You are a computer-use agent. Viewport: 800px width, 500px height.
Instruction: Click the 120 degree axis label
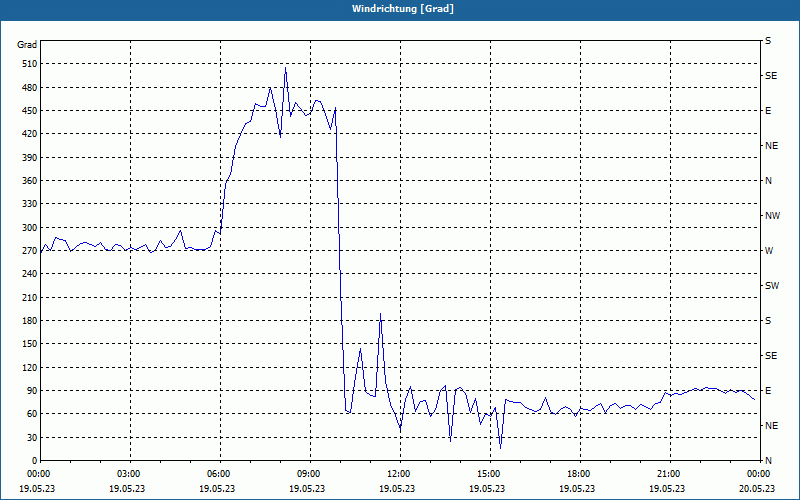(x=31, y=367)
